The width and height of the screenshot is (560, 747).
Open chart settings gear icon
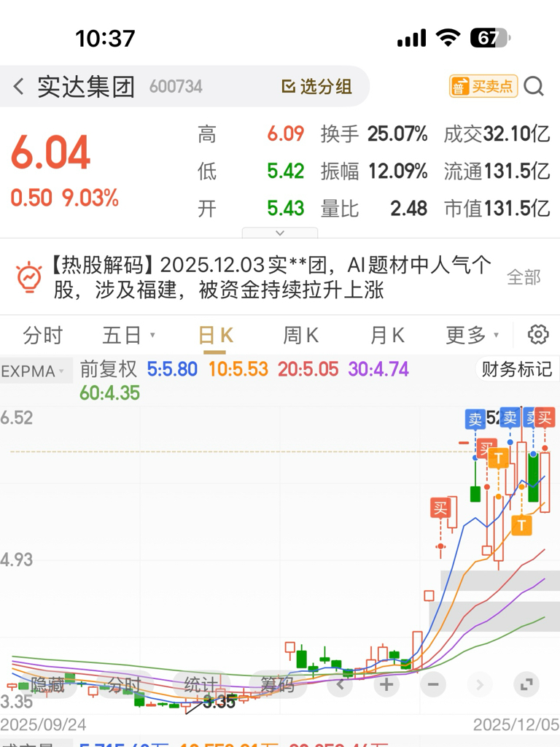(x=538, y=334)
